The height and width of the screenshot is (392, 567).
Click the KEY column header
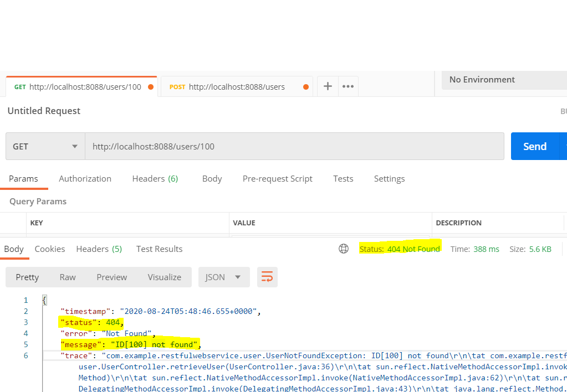(x=37, y=223)
